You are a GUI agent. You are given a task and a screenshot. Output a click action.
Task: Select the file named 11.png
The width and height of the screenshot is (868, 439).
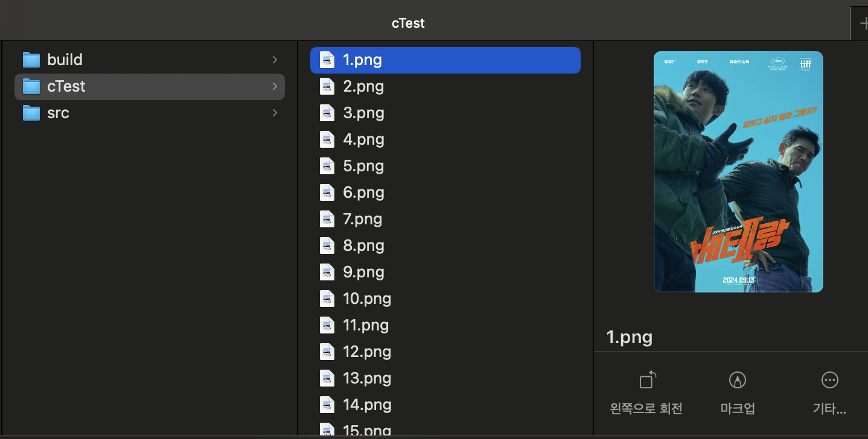366,326
